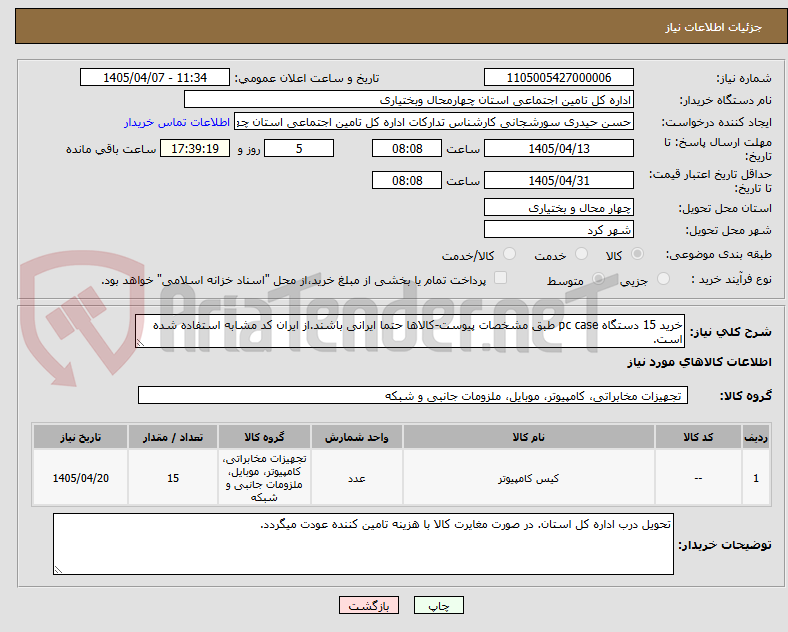
Task: Click the row number cell 1
Action: tap(756, 478)
